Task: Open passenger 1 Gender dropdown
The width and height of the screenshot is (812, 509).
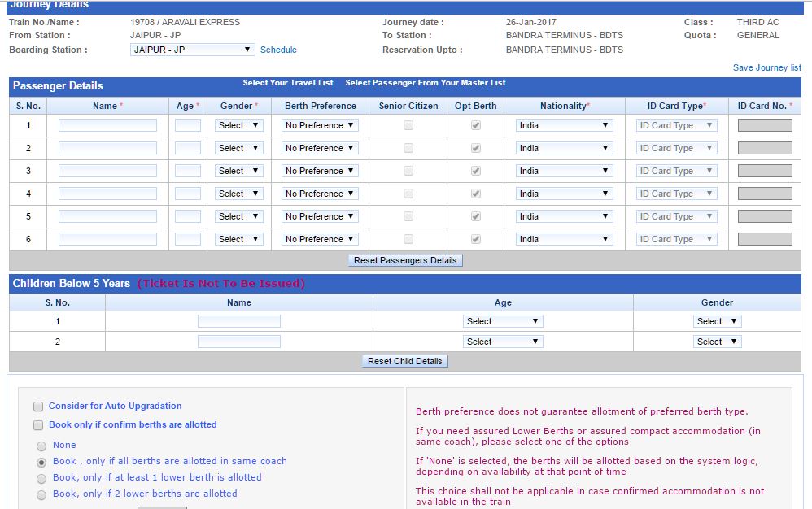Action: 238,125
